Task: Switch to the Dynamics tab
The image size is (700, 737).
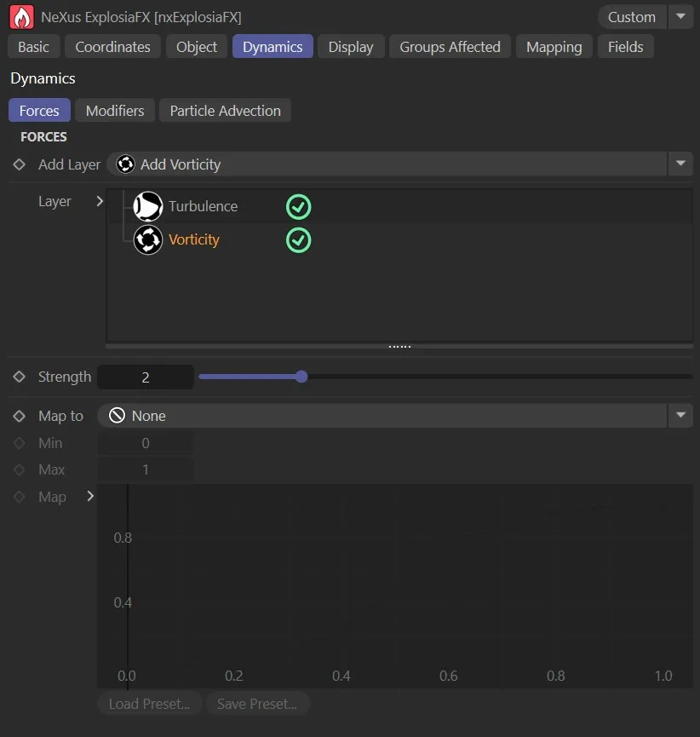Action: tap(273, 47)
